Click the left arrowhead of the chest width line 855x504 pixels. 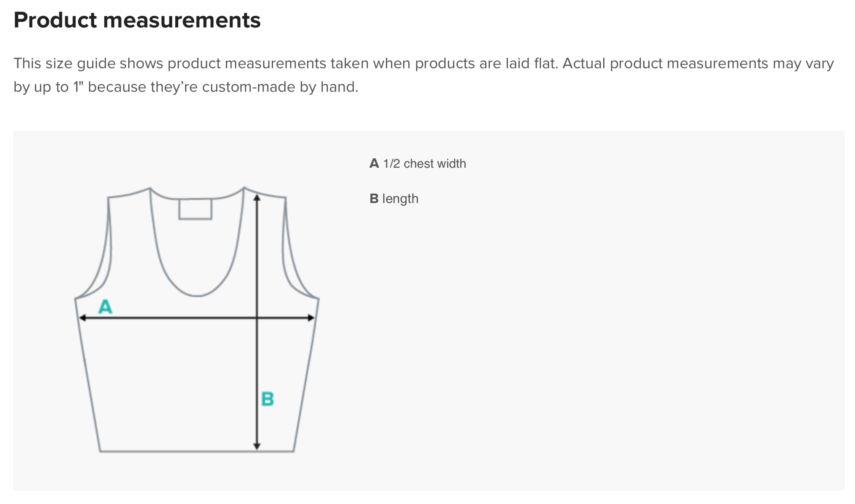83,318
